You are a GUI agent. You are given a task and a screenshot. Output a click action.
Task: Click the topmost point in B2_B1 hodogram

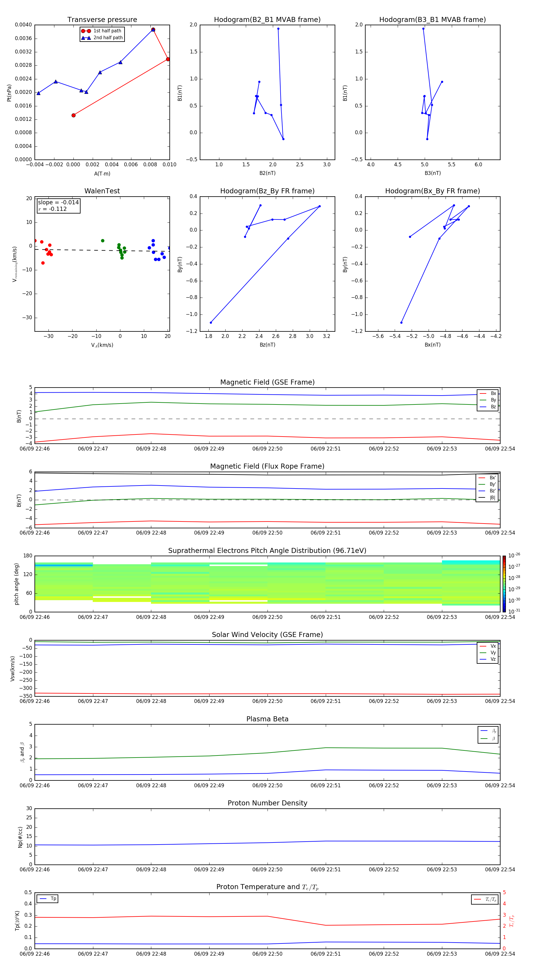tap(278, 29)
